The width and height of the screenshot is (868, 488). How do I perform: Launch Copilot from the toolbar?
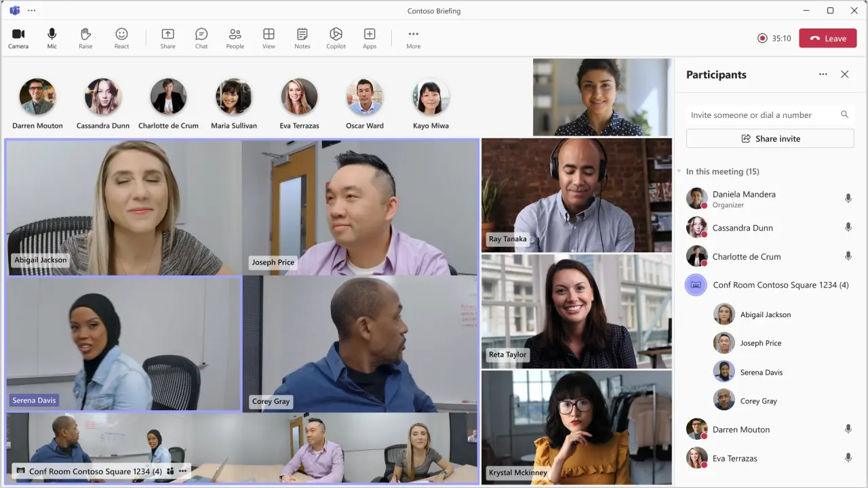[336, 38]
